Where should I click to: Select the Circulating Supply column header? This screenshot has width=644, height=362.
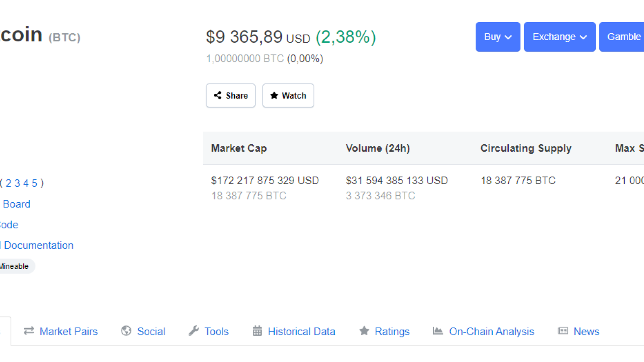coord(526,148)
